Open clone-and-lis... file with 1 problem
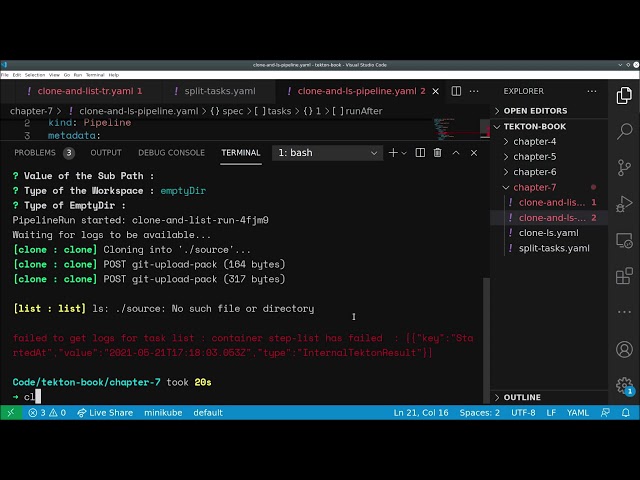Viewport: 640px width, 480px height. coord(549,202)
